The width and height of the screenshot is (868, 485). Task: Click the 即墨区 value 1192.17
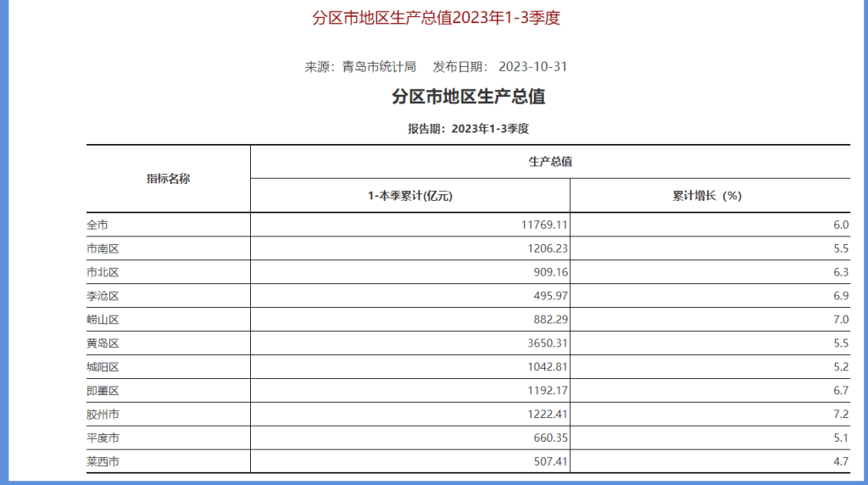coord(543,391)
